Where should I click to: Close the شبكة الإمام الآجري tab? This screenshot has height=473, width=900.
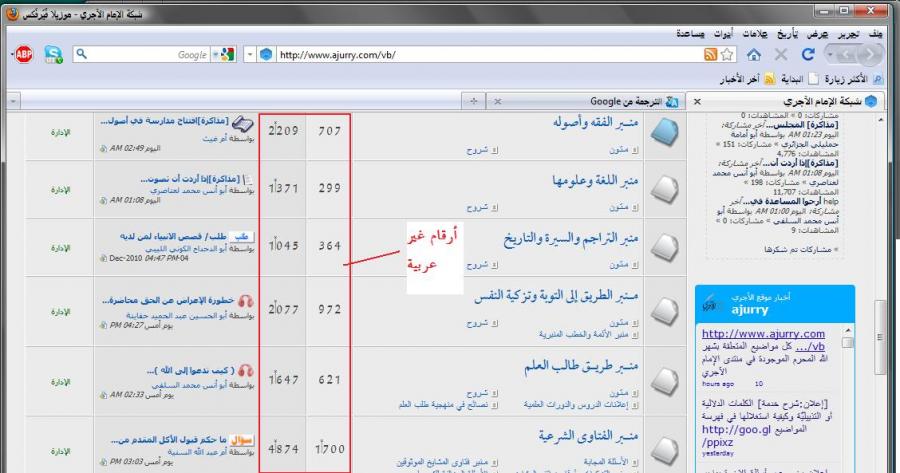(697, 101)
